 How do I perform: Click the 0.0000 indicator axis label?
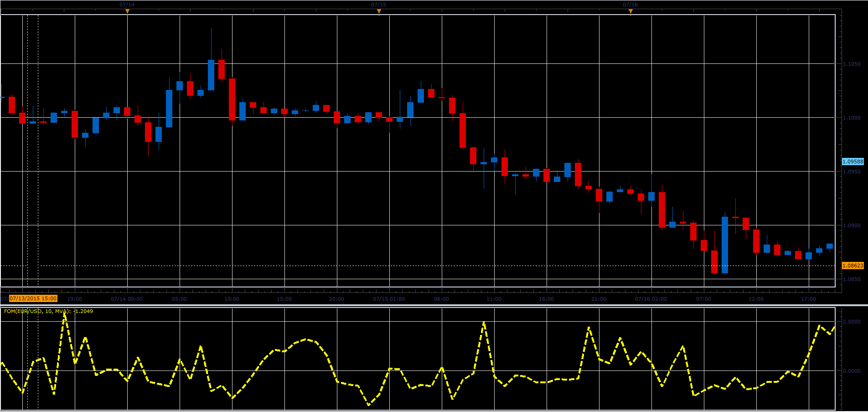pyautogui.click(x=852, y=371)
